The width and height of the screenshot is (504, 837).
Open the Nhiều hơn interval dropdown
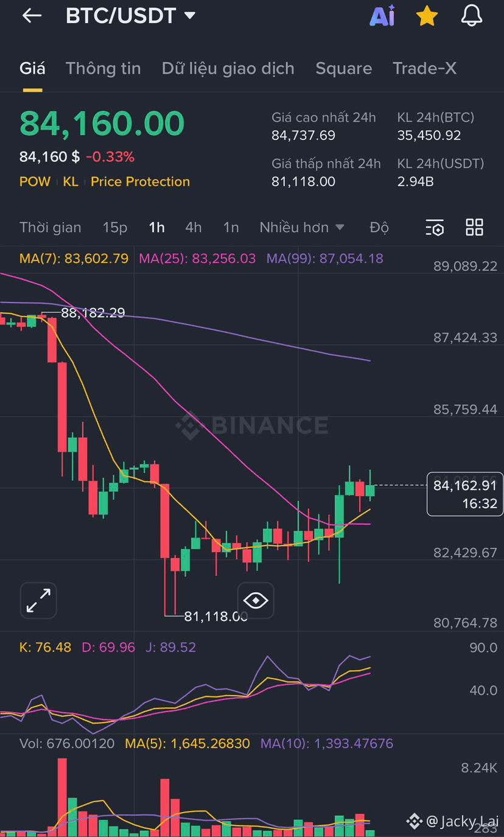pos(302,227)
